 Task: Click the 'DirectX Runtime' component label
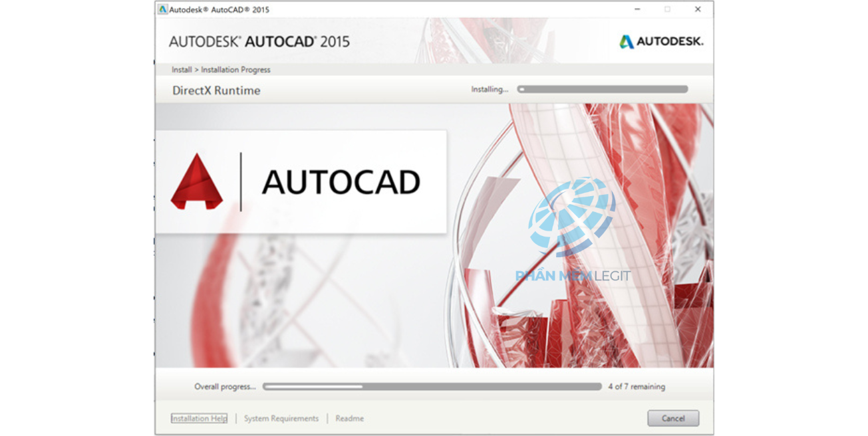pyautogui.click(x=216, y=90)
